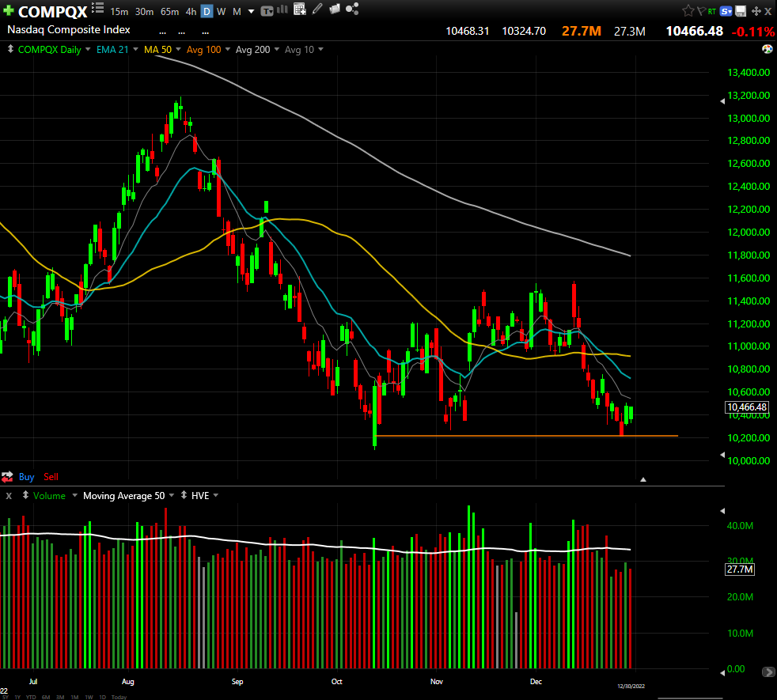777x700 pixels.
Task: Click the blue S symbol-link button
Action: (x=726, y=11)
